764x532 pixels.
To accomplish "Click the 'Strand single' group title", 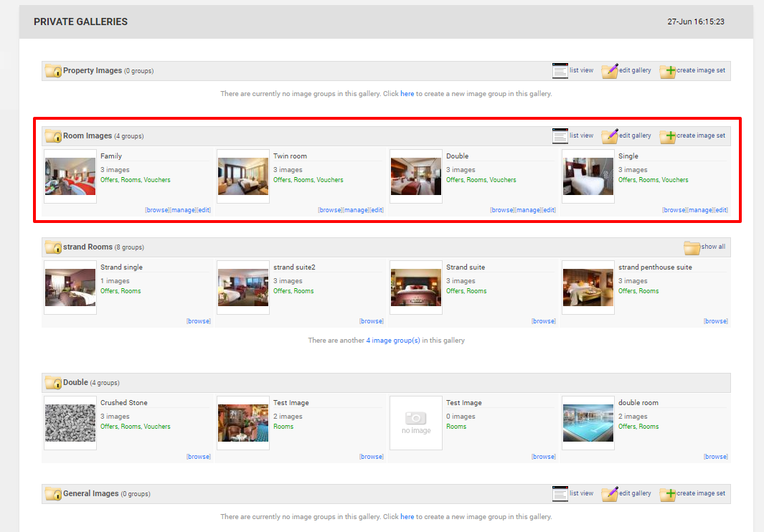I will click(121, 267).
